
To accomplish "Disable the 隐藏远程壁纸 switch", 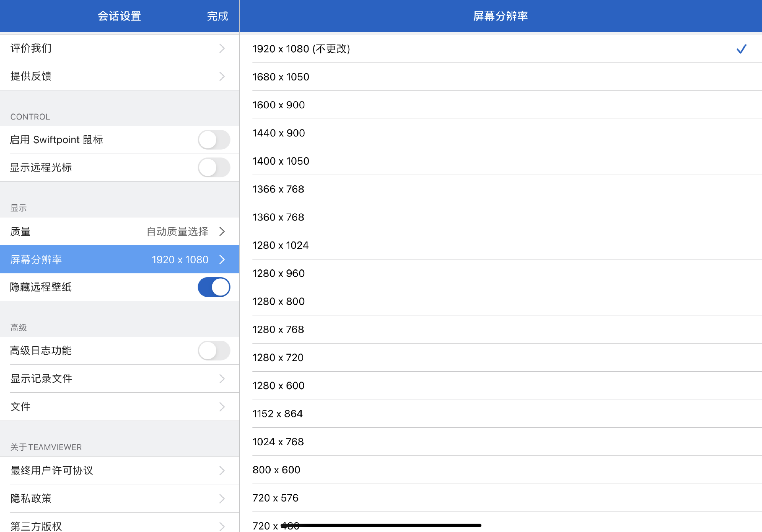I will pos(214,287).
